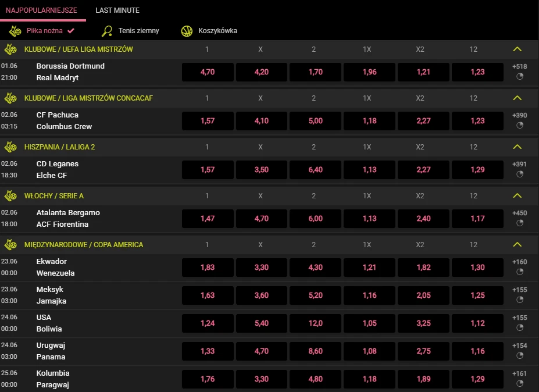Click the basketball icon for Koszykówka
This screenshot has width=539, height=392.
pyautogui.click(x=187, y=31)
